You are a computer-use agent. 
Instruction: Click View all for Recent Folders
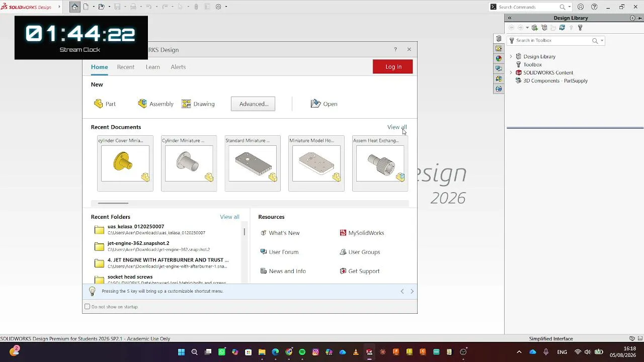[x=229, y=217]
